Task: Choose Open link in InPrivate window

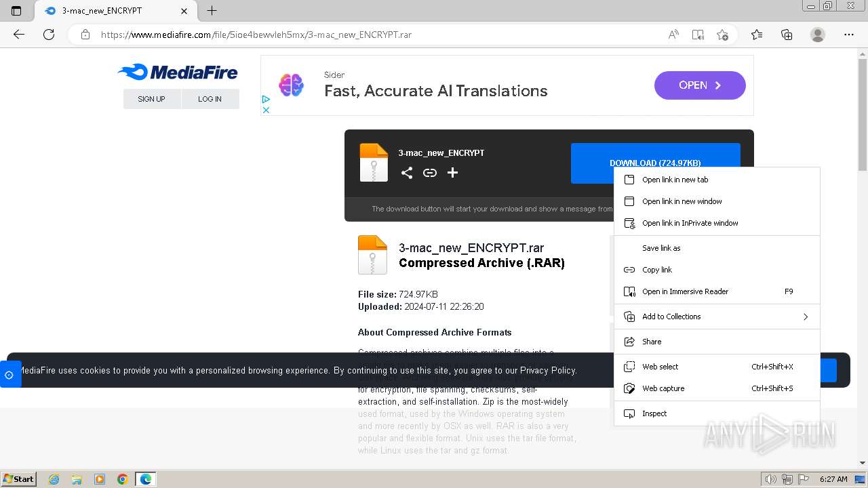Action: click(717, 223)
